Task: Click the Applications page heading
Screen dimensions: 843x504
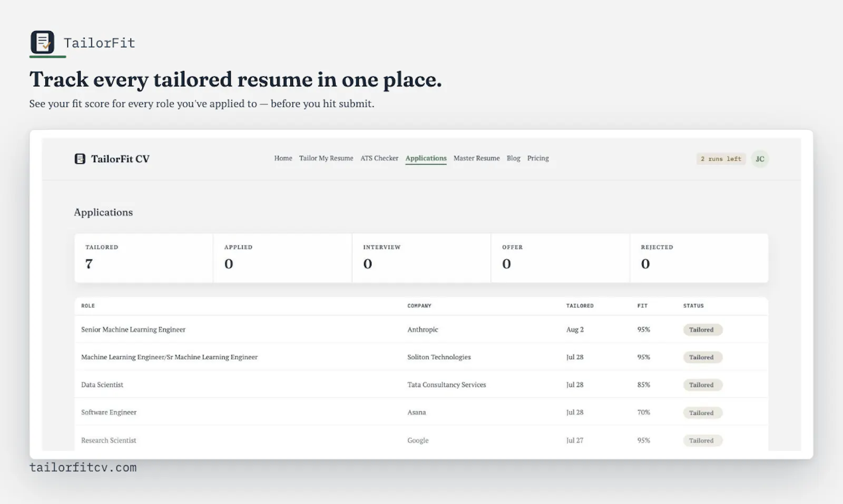Action: click(x=103, y=212)
